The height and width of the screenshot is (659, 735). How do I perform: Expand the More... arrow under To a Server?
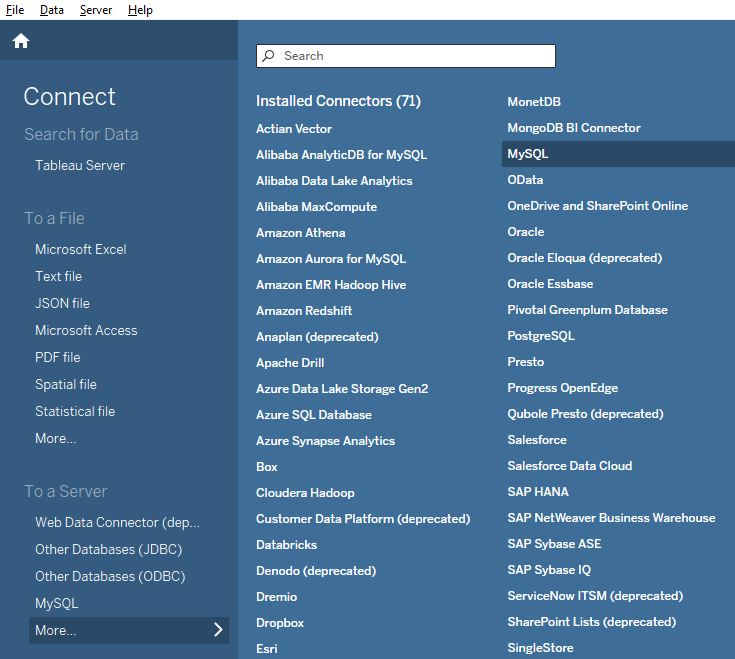pyautogui.click(x=218, y=630)
